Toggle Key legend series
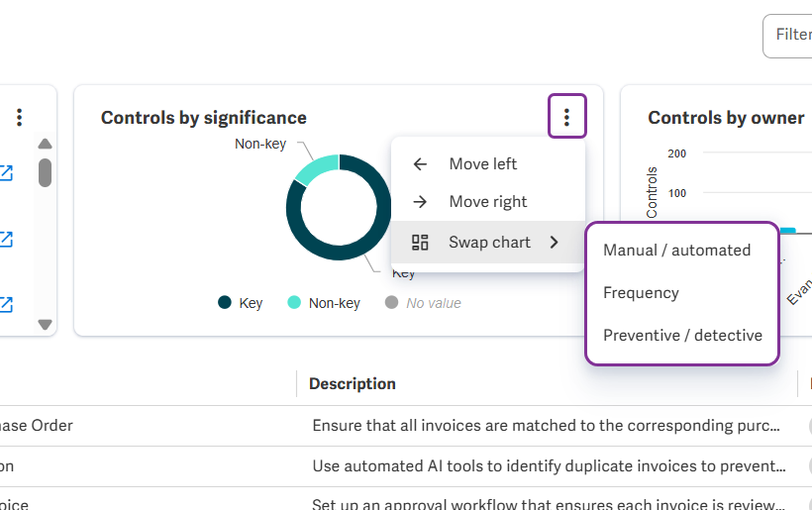This screenshot has width=812, height=510. [241, 303]
